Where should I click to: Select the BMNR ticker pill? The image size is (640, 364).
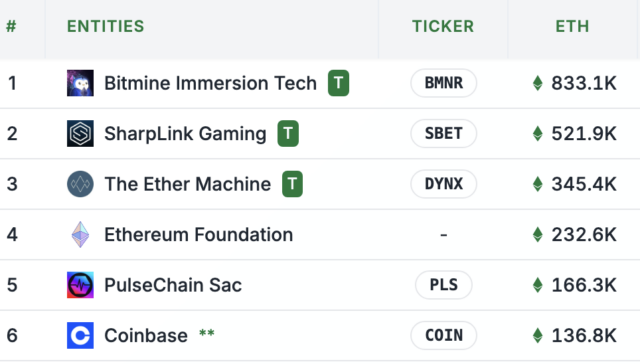[444, 83]
